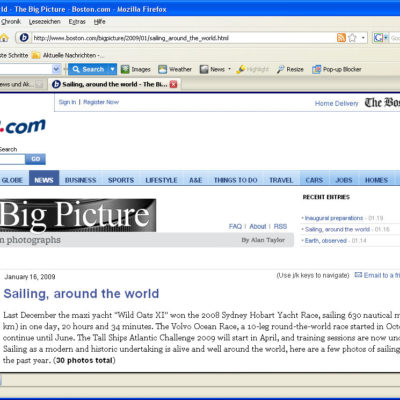Viewport: 400px width, 400px height.
Task: Open the Earth, observed recent entry
Action: (x=326, y=241)
